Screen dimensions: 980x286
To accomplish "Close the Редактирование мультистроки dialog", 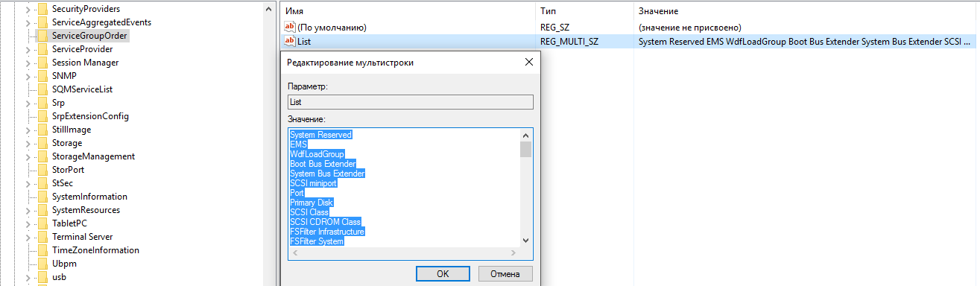I will pos(529,63).
